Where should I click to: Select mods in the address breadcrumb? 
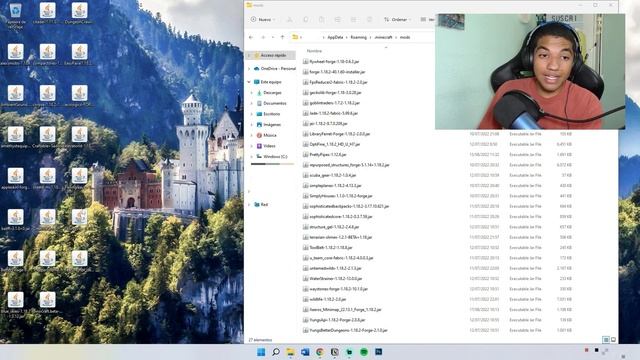click(405, 37)
